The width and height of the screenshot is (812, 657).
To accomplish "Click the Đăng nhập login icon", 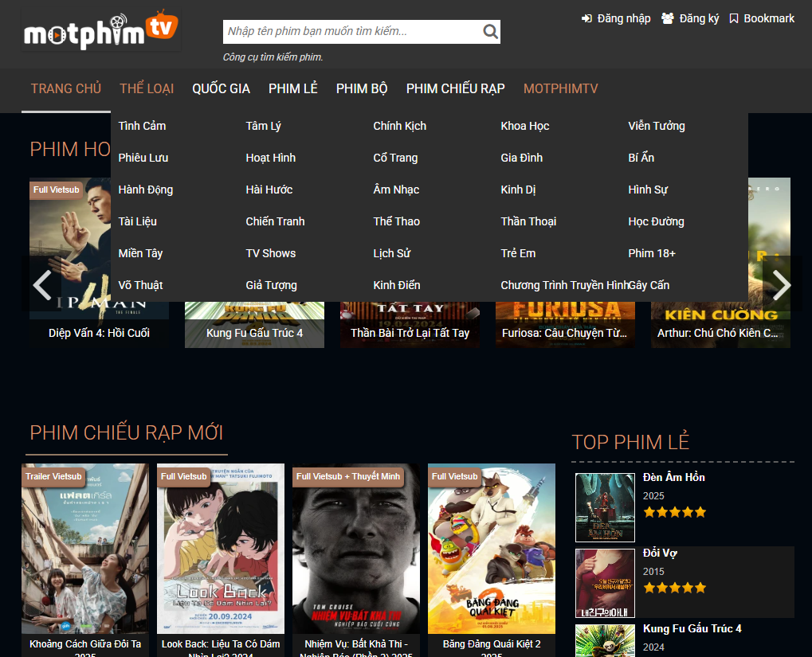I will pyautogui.click(x=587, y=18).
